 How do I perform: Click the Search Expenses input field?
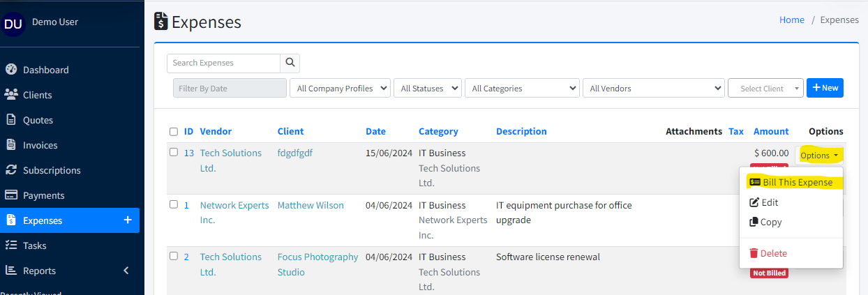(x=223, y=63)
